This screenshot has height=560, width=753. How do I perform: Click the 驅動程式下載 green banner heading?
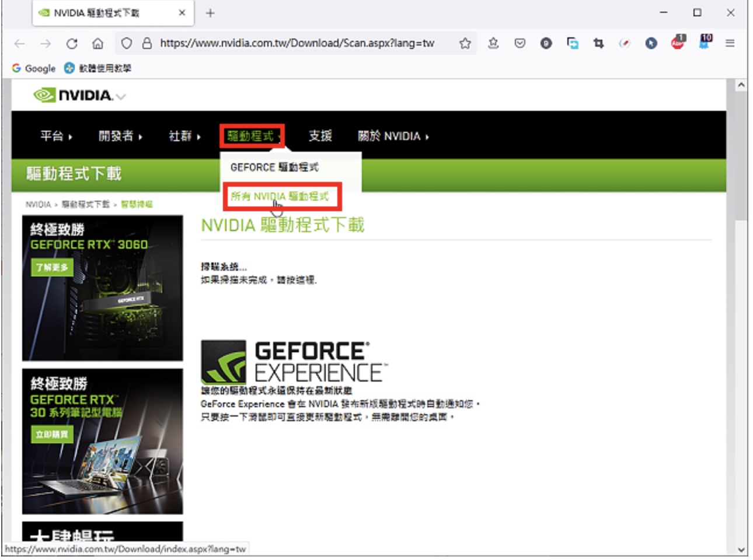click(74, 173)
